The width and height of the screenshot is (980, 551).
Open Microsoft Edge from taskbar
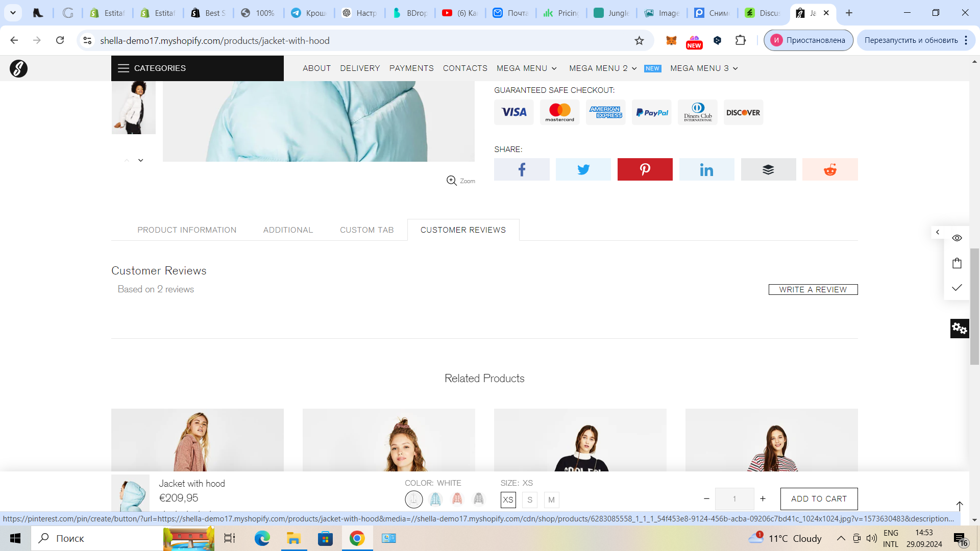point(262,538)
